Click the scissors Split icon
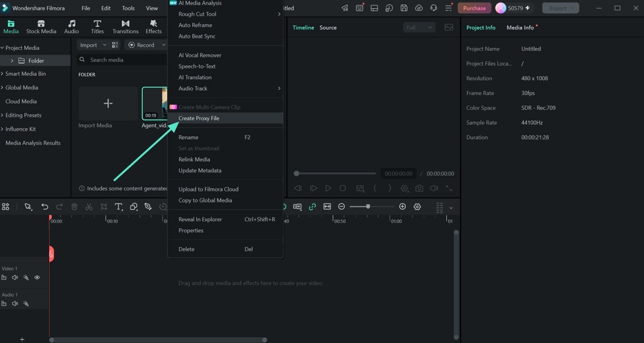The width and height of the screenshot is (644, 343). click(89, 207)
